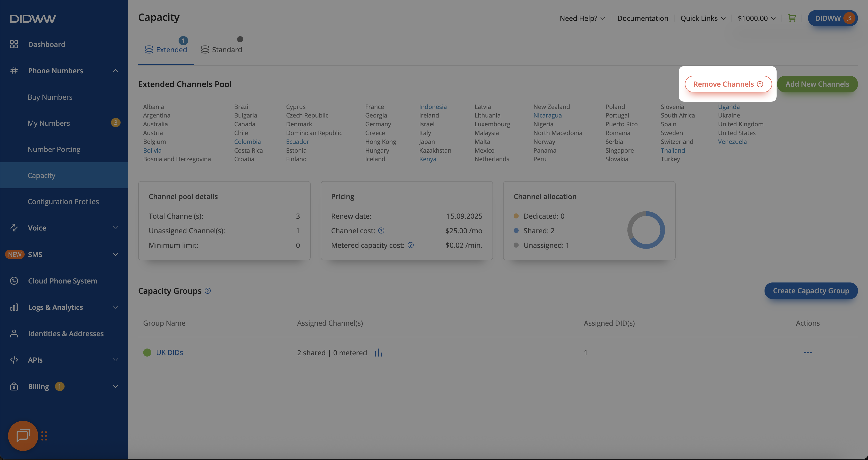Click the Logs & Analytics bar chart icon
The width and height of the screenshot is (868, 460).
(14, 307)
